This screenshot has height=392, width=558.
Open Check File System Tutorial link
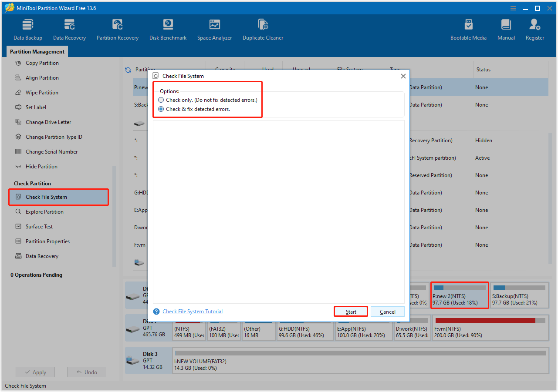[193, 312]
